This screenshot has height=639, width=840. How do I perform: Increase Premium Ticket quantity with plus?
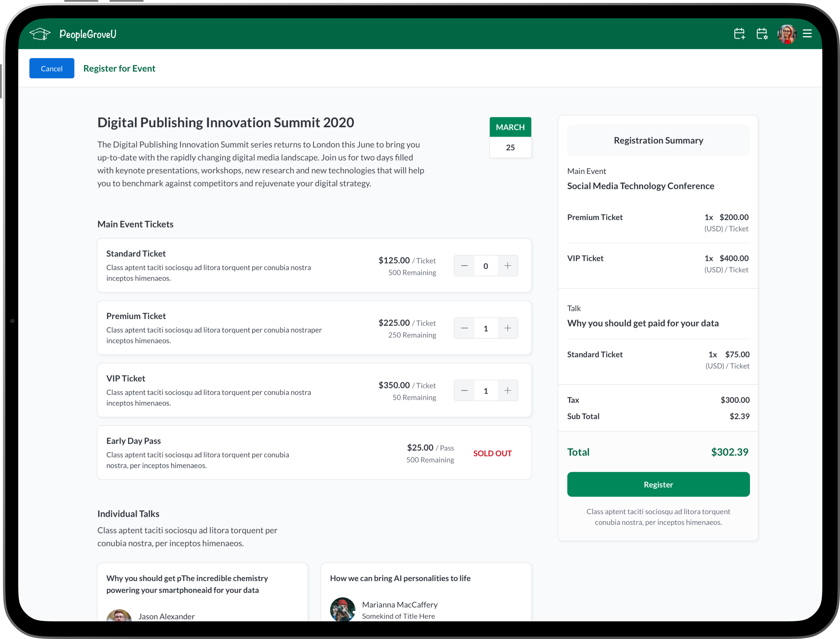(x=507, y=328)
